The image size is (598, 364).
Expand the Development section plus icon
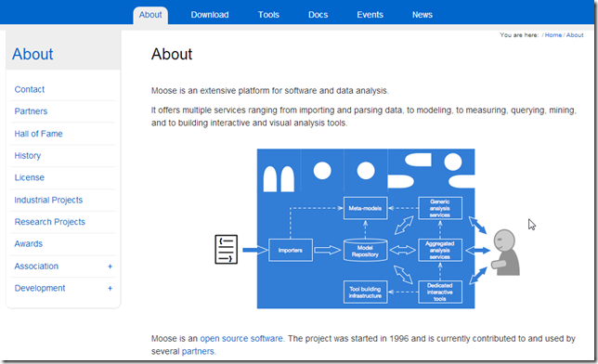[110, 289]
